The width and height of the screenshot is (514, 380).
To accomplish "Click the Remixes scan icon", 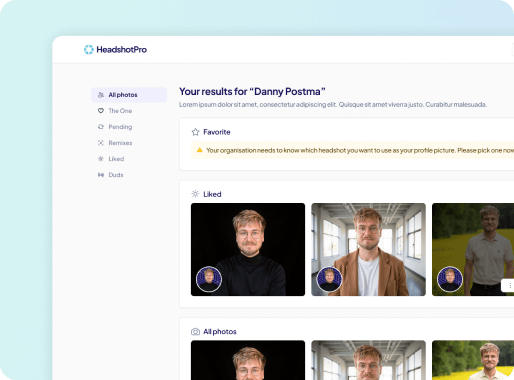I will click(x=101, y=143).
